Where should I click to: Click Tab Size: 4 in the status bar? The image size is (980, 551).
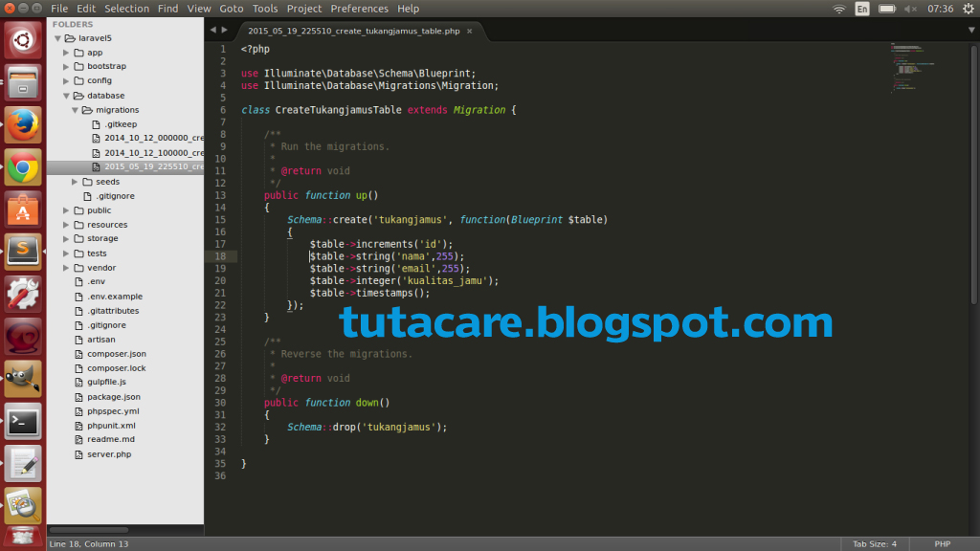click(x=874, y=541)
